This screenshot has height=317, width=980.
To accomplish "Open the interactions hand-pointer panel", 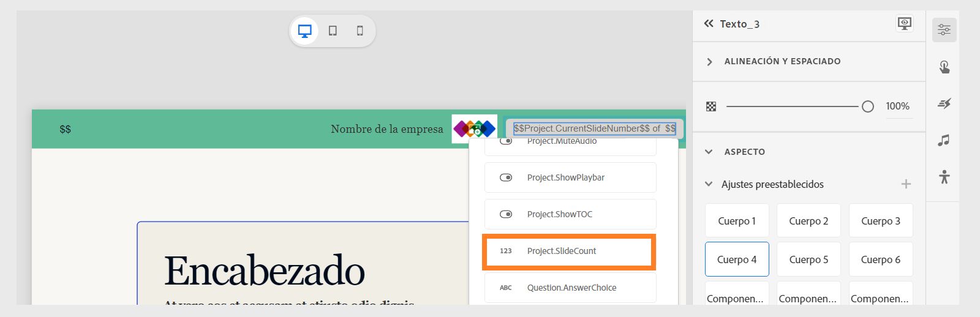I will (x=944, y=67).
